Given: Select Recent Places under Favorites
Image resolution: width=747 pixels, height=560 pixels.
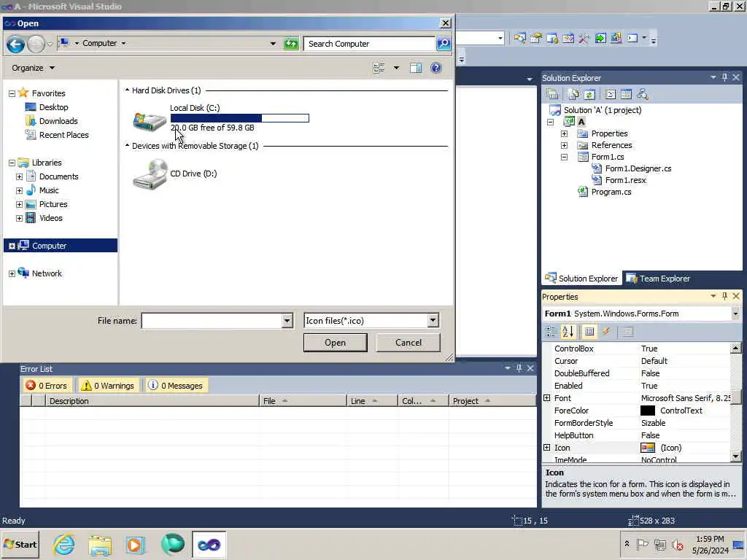Looking at the screenshot, I should [64, 135].
